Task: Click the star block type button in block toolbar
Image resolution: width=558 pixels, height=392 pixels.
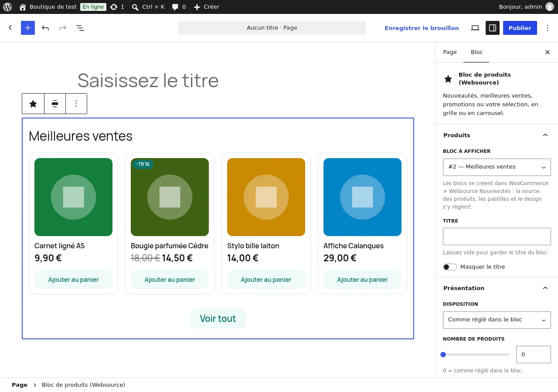Action: [x=33, y=104]
